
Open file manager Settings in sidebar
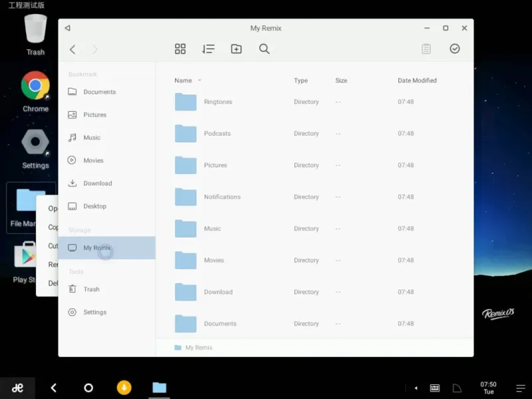94,313
